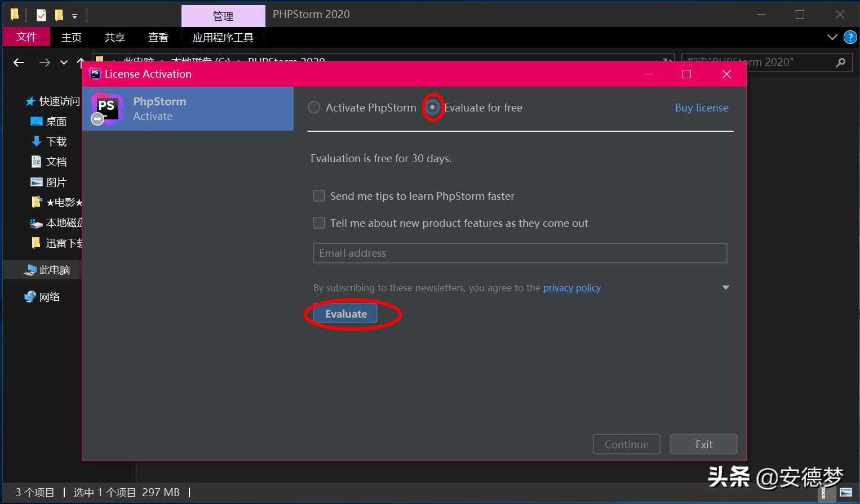The image size is (860, 504).
Task: Select the Evaluate for free radio button
Action: [x=432, y=108]
